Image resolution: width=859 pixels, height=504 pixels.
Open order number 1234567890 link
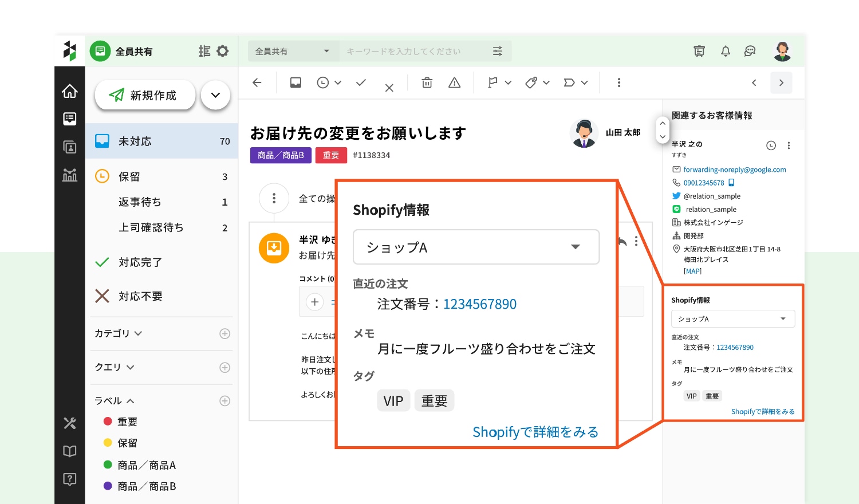[480, 304]
